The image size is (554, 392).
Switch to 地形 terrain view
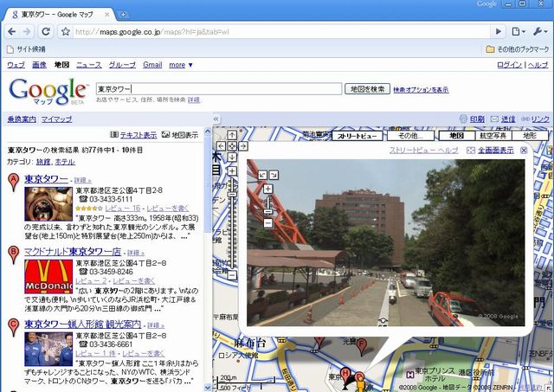tap(530, 136)
